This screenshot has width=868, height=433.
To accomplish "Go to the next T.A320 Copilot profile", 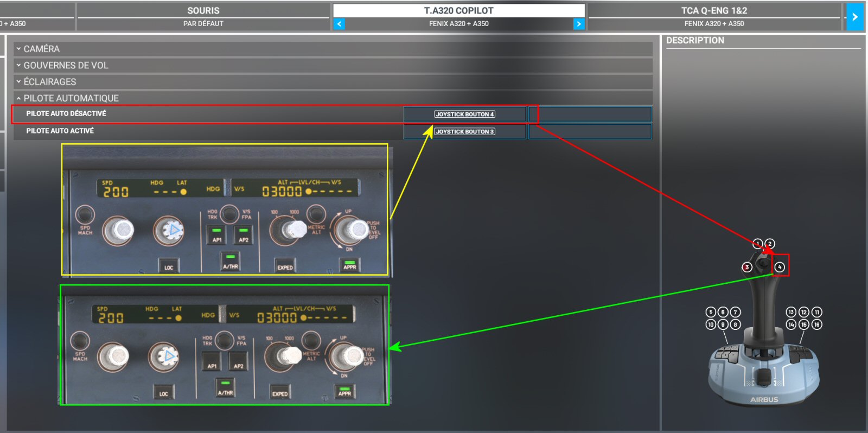I will (x=579, y=24).
